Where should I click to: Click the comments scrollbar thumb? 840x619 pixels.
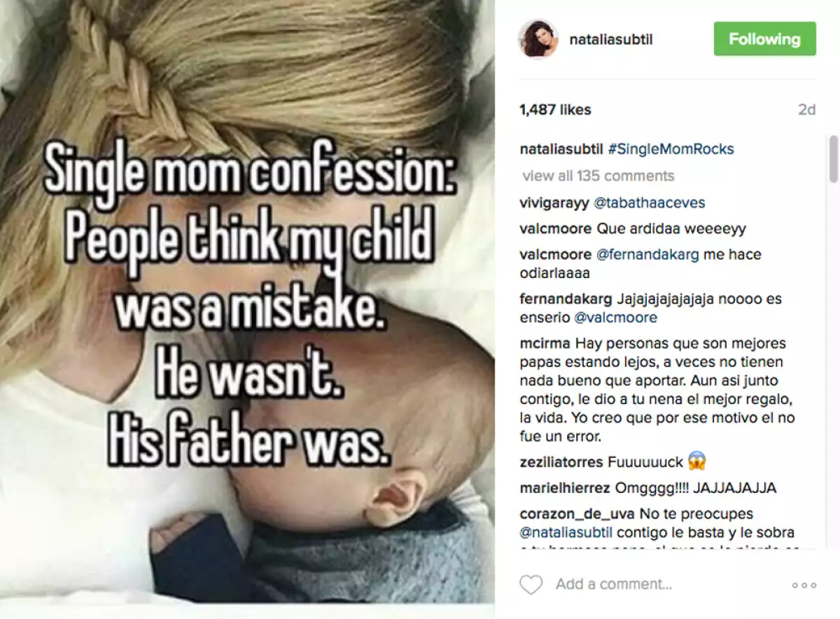tap(833, 158)
